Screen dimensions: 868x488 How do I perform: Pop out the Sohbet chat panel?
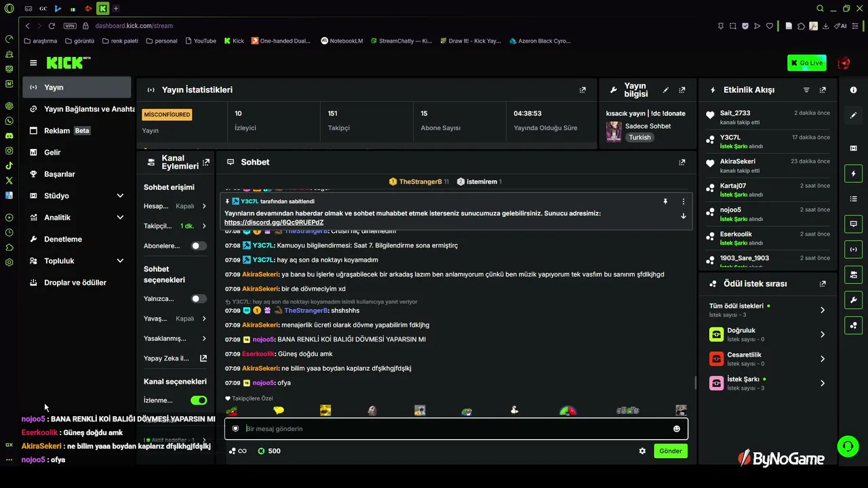pyautogui.click(x=682, y=163)
